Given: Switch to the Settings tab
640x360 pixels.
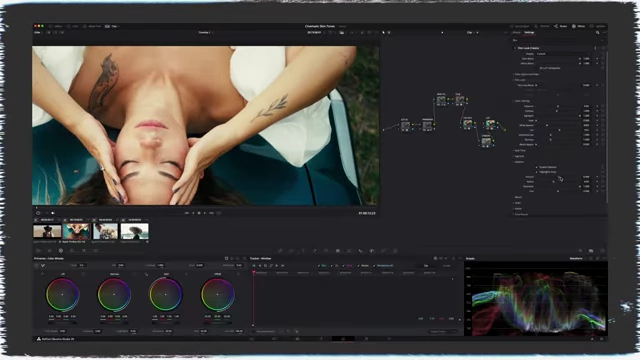Looking at the screenshot, I should pyautogui.click(x=529, y=32).
